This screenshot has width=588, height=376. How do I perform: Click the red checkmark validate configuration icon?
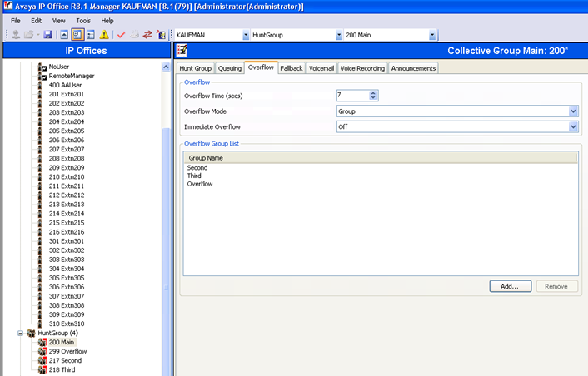click(121, 35)
